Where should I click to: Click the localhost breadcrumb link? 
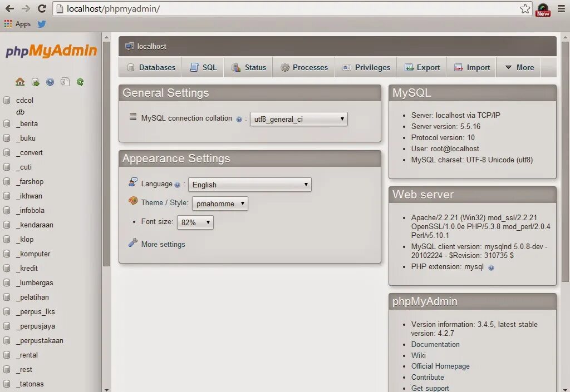point(151,47)
